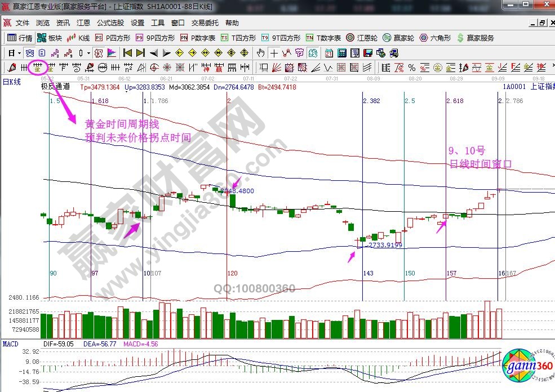Select the hand pan tool
The image size is (555, 392).
pyautogui.click(x=260, y=53)
